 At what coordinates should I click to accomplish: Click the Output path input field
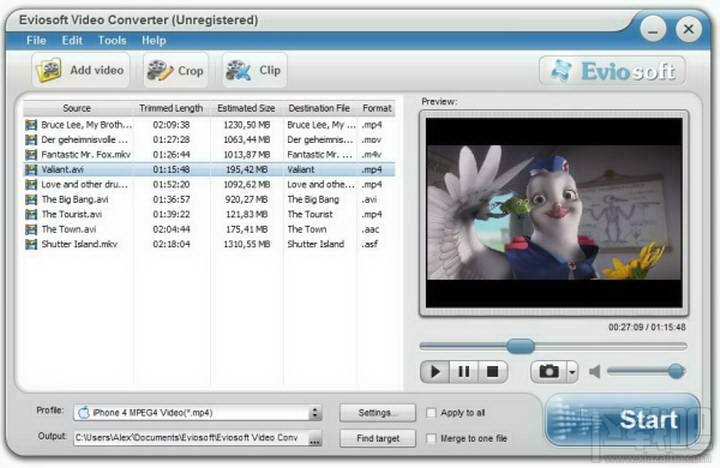[x=191, y=438]
